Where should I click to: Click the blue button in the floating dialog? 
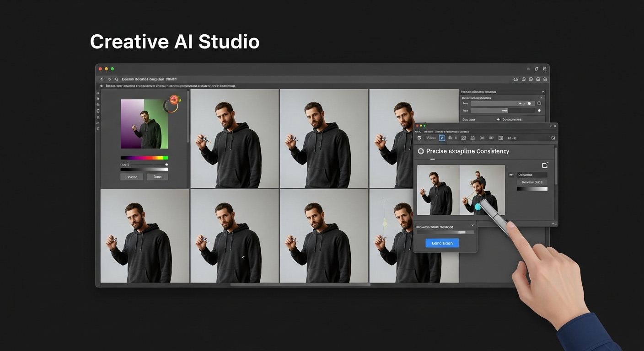click(x=442, y=243)
